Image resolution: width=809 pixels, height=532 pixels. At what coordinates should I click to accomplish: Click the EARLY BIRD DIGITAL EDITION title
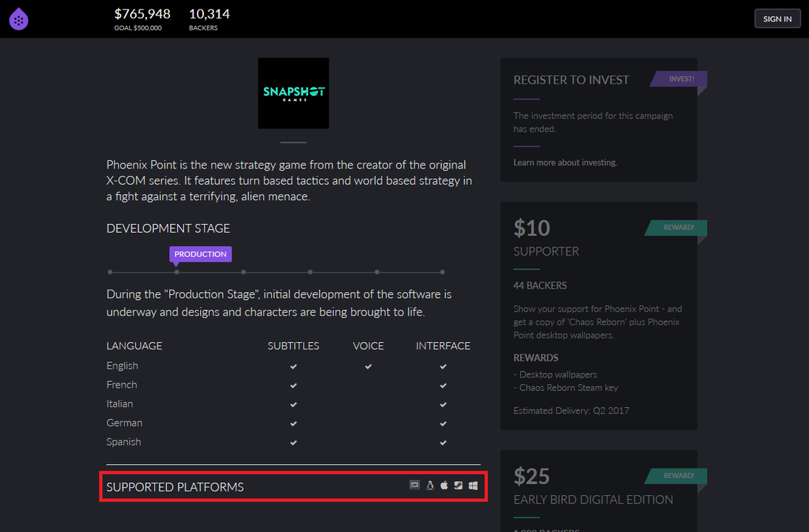593,499
